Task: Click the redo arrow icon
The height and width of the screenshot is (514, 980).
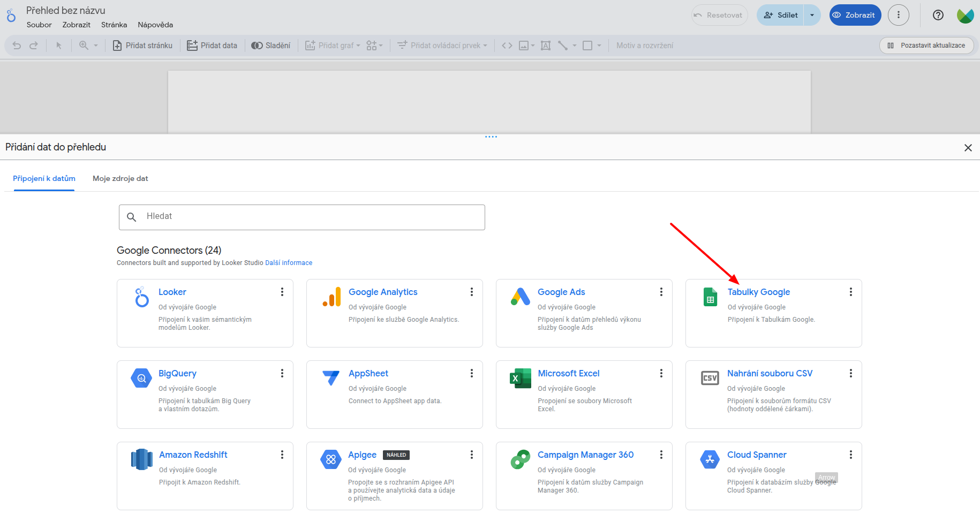Action: [x=34, y=46]
